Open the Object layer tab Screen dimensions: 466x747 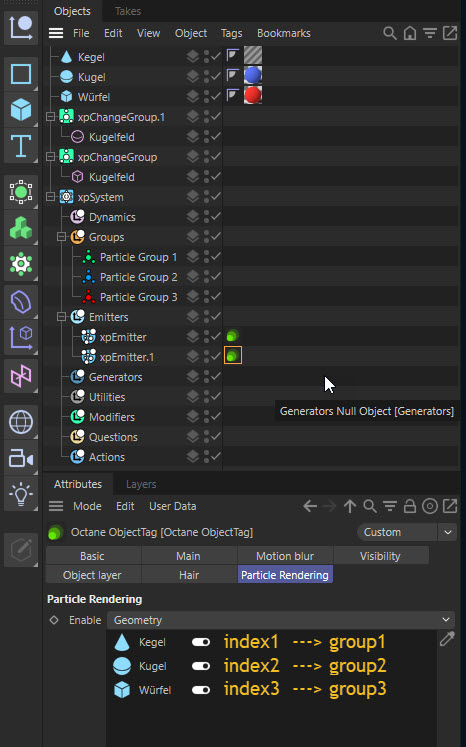(x=92, y=575)
